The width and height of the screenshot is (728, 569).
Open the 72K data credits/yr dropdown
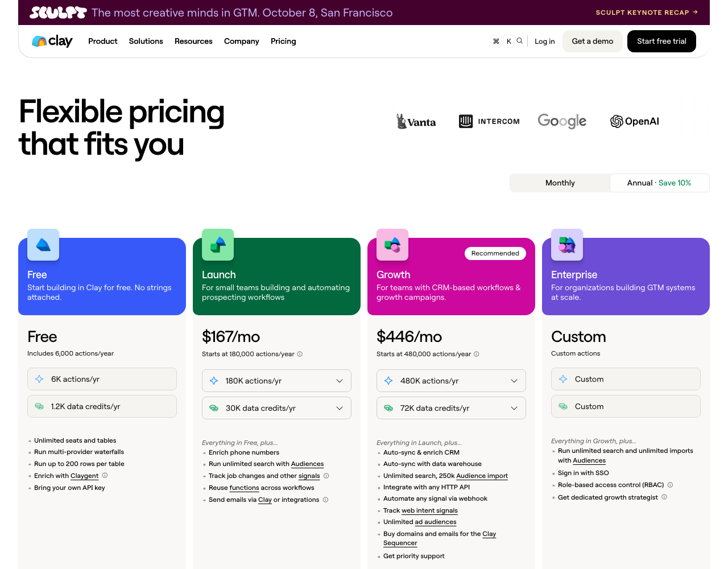pos(451,408)
